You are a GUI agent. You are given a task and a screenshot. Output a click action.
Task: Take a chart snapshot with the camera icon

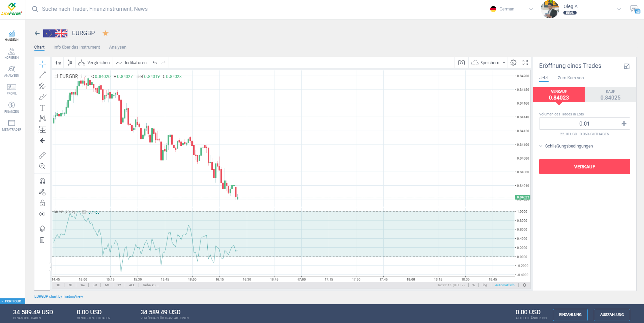(x=461, y=62)
